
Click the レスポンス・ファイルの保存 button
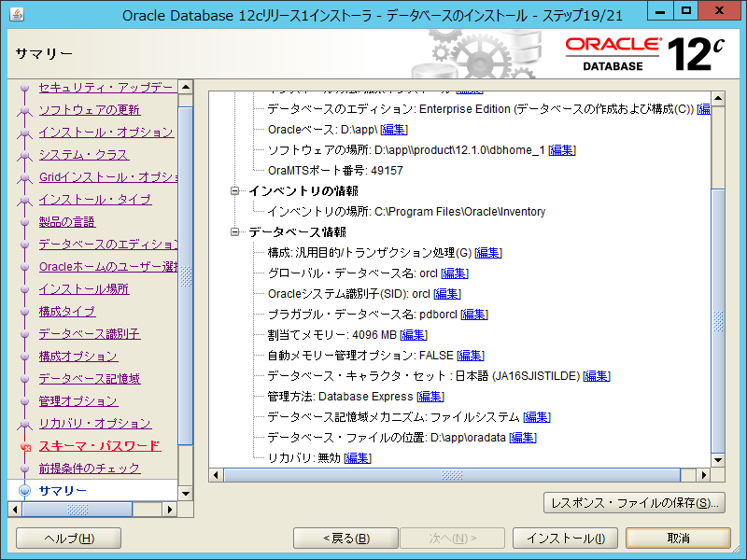[634, 503]
